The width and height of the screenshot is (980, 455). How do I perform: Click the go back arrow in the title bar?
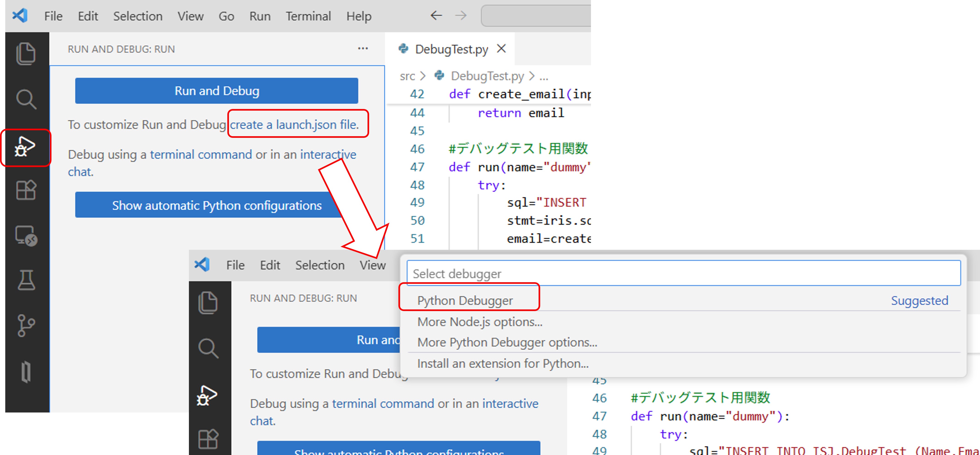tap(436, 16)
